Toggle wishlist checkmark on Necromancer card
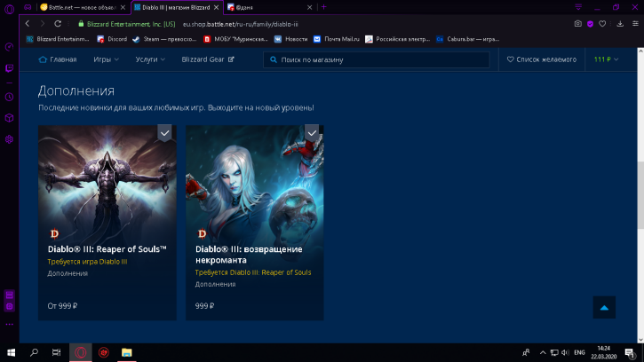 312,132
